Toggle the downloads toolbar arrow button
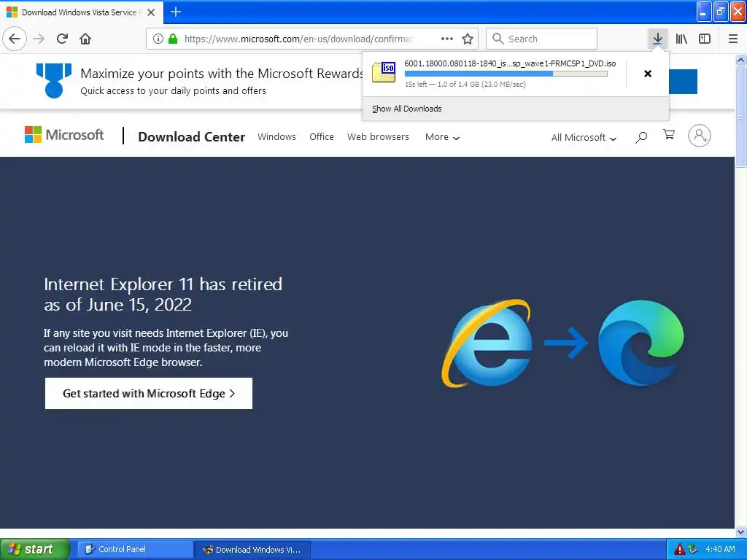This screenshot has width=747, height=560. coord(657,39)
